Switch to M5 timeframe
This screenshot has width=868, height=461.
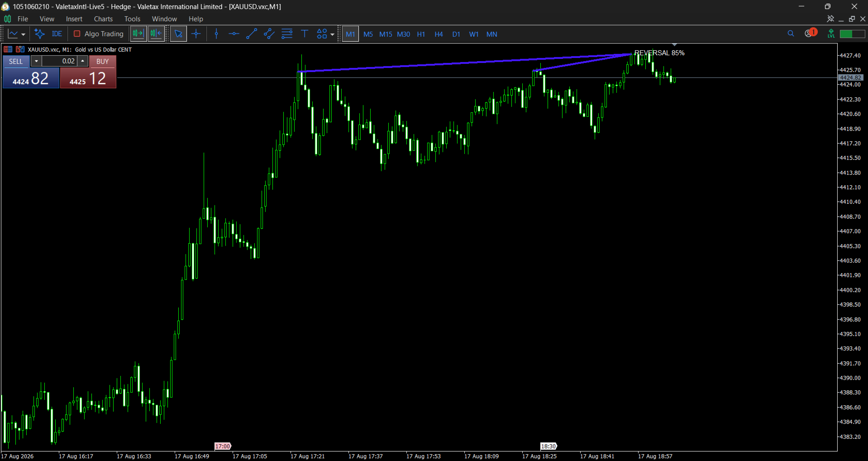(x=368, y=34)
